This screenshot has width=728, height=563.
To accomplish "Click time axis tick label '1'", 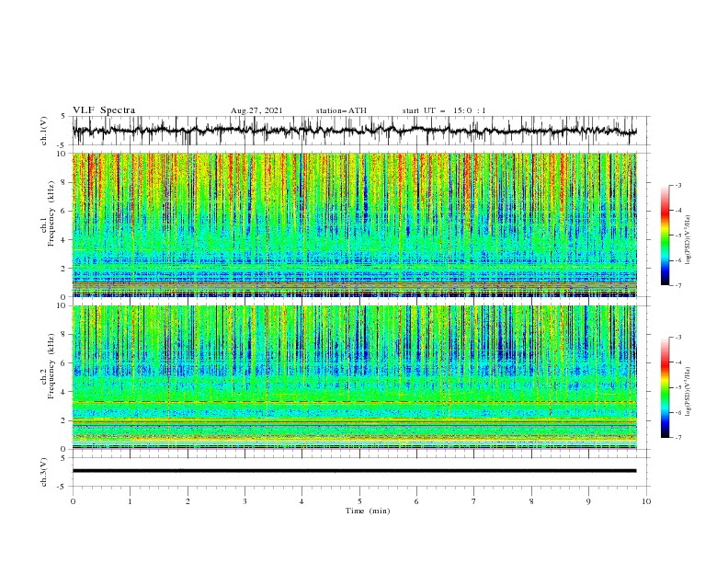I will pos(130,501).
